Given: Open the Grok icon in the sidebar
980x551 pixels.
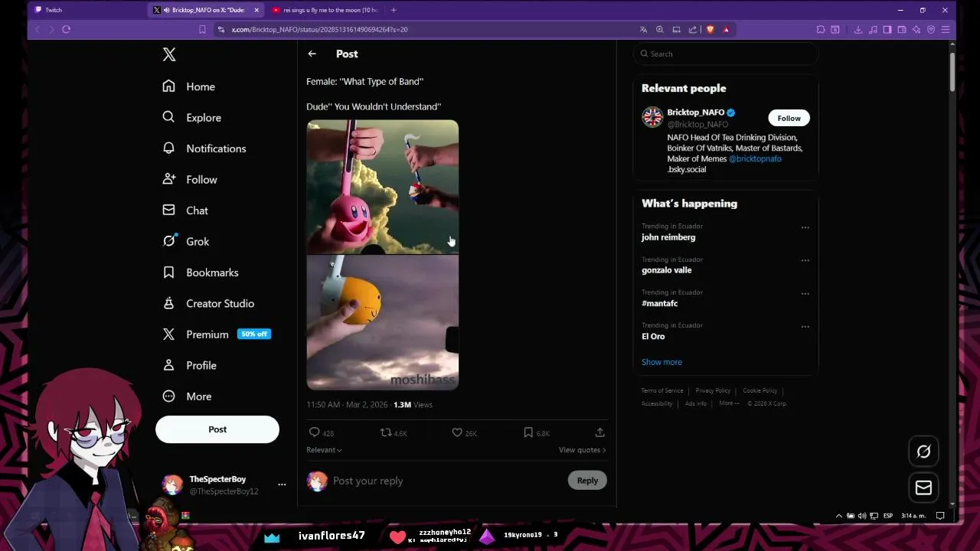Looking at the screenshot, I should [x=169, y=241].
